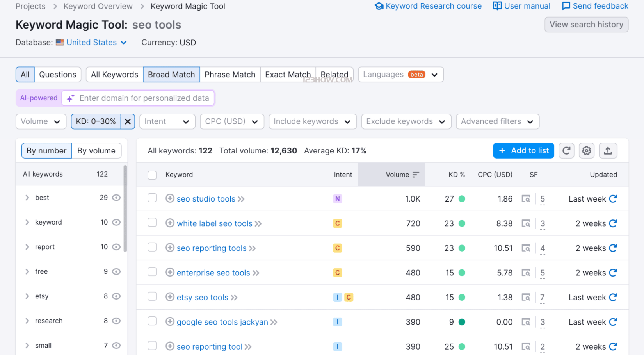Refresh data for google seo tools jackyan
Viewport: 644px width, 355px height.
(613, 322)
